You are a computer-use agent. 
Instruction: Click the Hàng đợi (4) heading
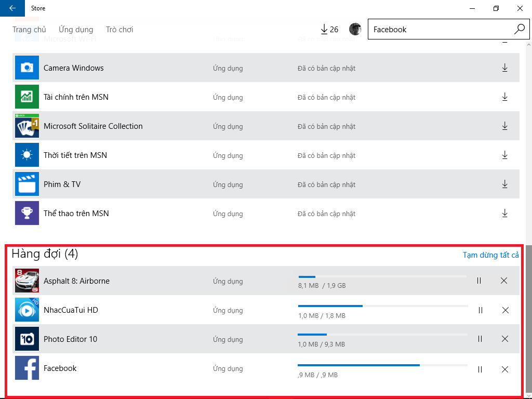tap(45, 254)
